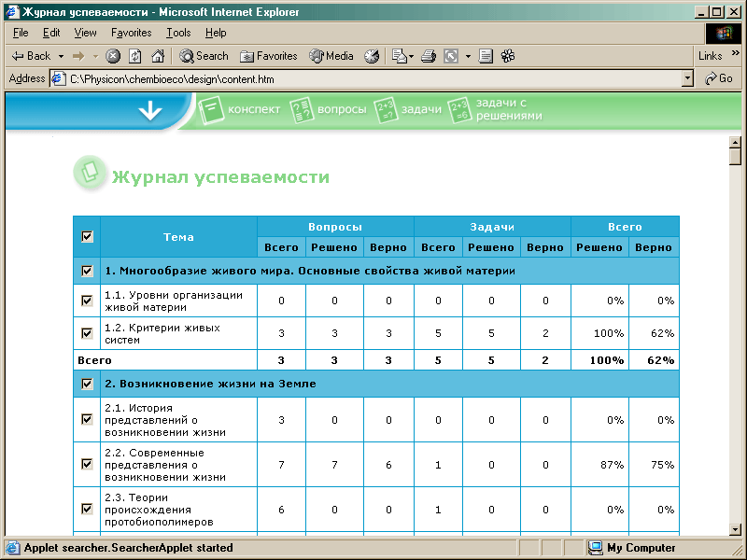This screenshot has width=747, height=560.
Task: Open the Media toolbar button
Action: point(331,56)
